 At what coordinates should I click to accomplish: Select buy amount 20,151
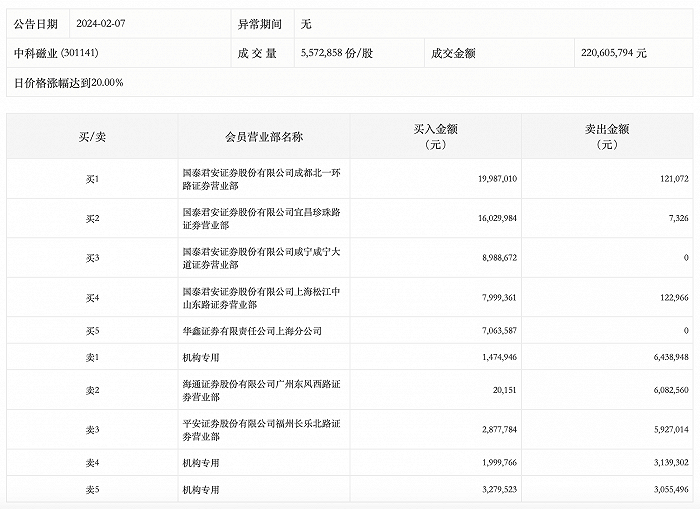tap(504, 390)
